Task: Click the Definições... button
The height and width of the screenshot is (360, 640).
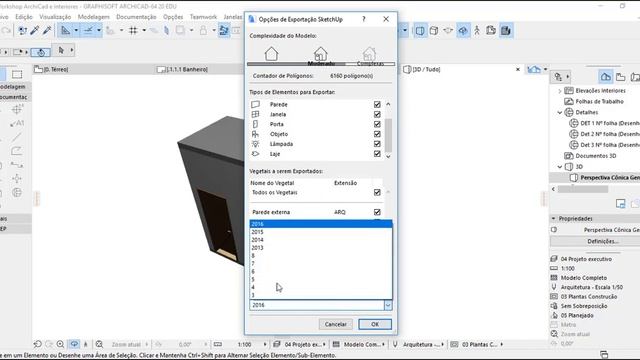Action: point(603,241)
